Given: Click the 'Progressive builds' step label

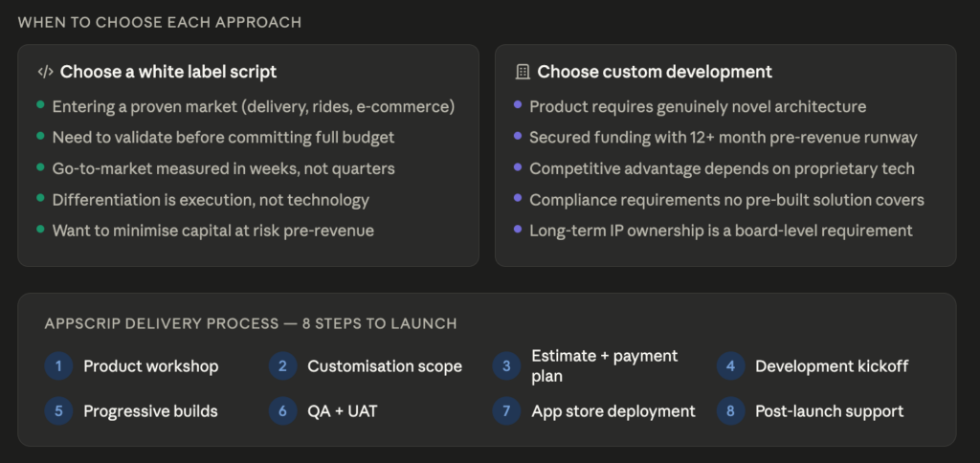Looking at the screenshot, I should click(150, 411).
